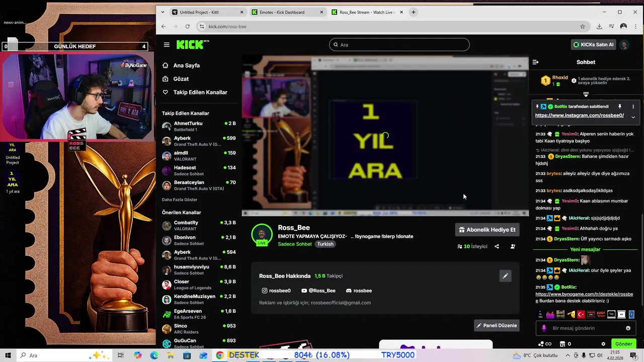Open the user avatar menu in header
This screenshot has height=362, width=644.
(624, 45)
